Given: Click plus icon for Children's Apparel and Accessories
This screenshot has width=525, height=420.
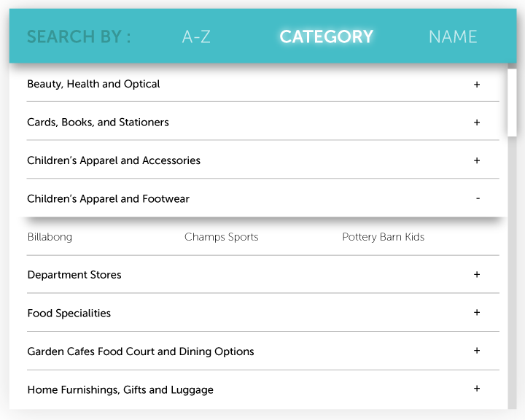Looking at the screenshot, I should [477, 160].
